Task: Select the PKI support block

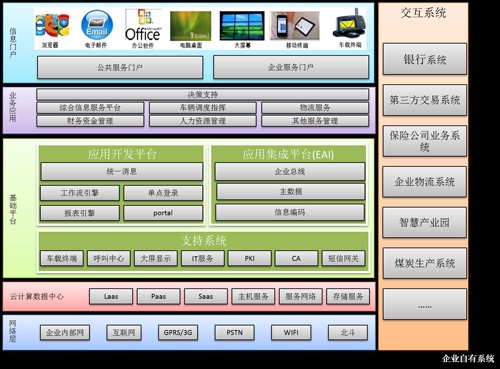Action: pyautogui.click(x=249, y=258)
